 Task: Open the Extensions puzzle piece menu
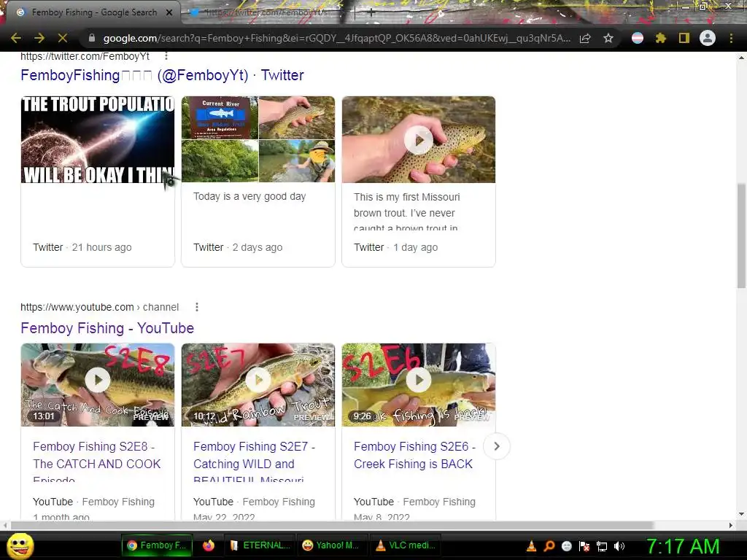coord(661,38)
